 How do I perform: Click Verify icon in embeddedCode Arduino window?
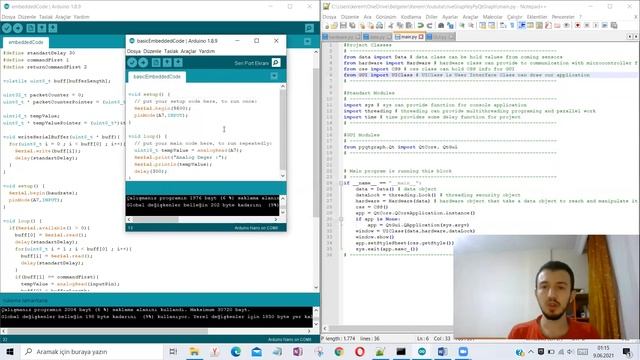tap(7, 28)
